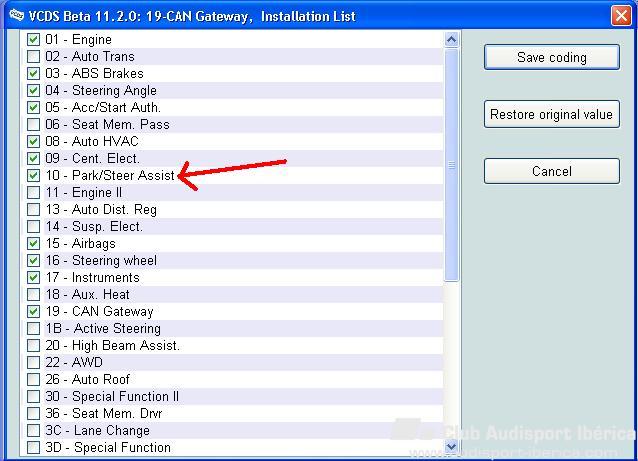
Task: Select the '3C - Lane Change' label
Action: pyautogui.click(x=98, y=430)
